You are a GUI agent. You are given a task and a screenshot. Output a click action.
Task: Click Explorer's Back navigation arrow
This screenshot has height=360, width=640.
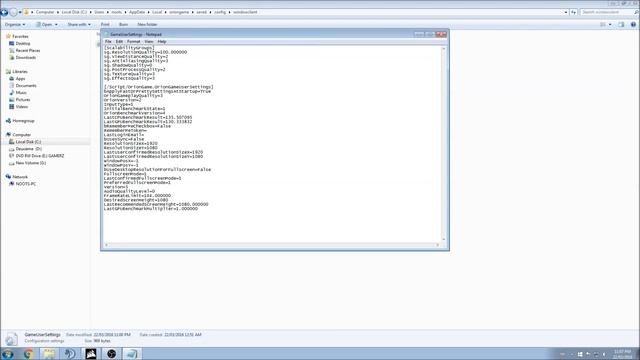coord(4,12)
